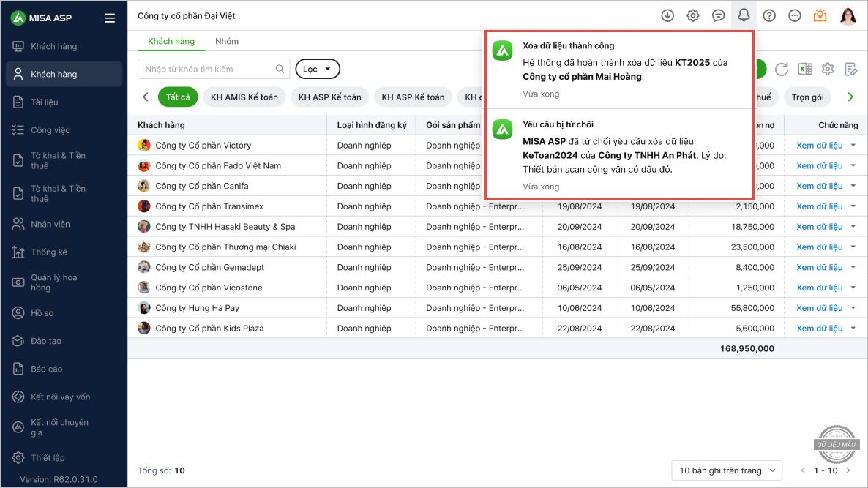The width and height of the screenshot is (868, 488).
Task: Open the records per page dropdown
Action: (727, 470)
